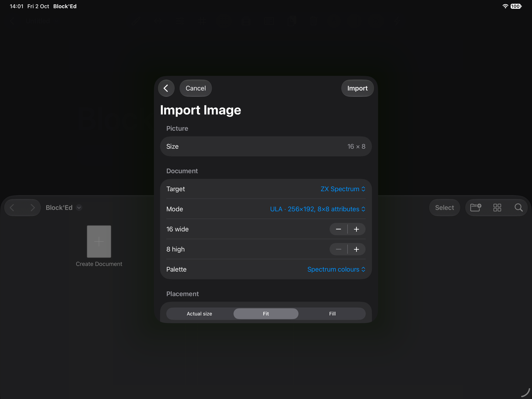
Task: Open the Mode ULA 256×192 dropdown
Action: click(x=318, y=209)
